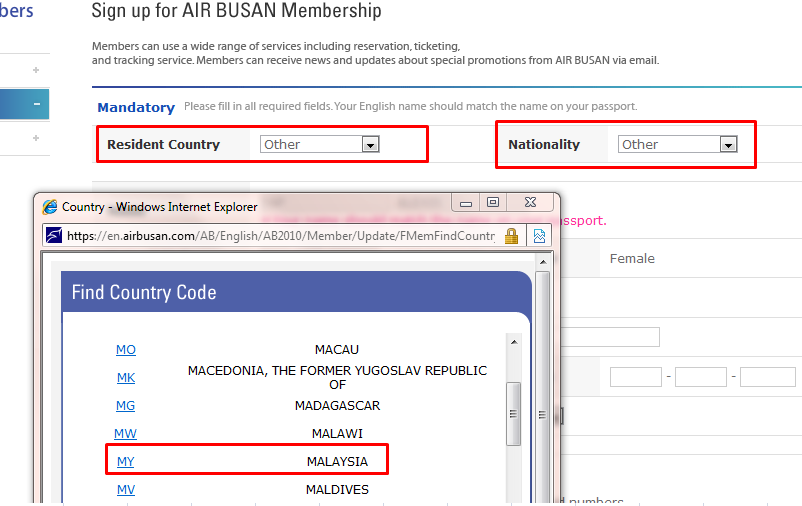Pick the MW code for Malawi
The height and width of the screenshot is (506, 802).
coord(125,433)
